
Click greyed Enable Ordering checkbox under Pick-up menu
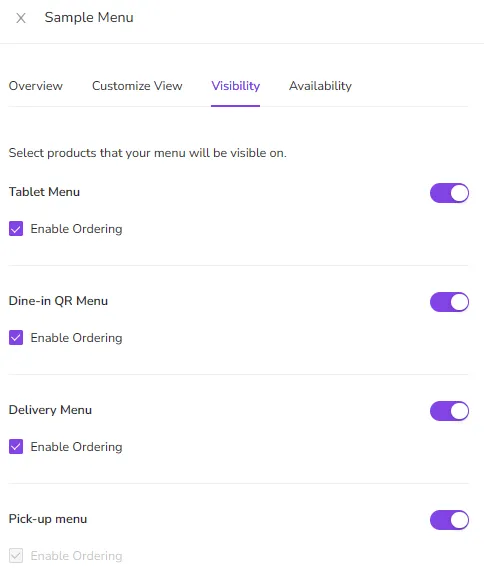16,556
